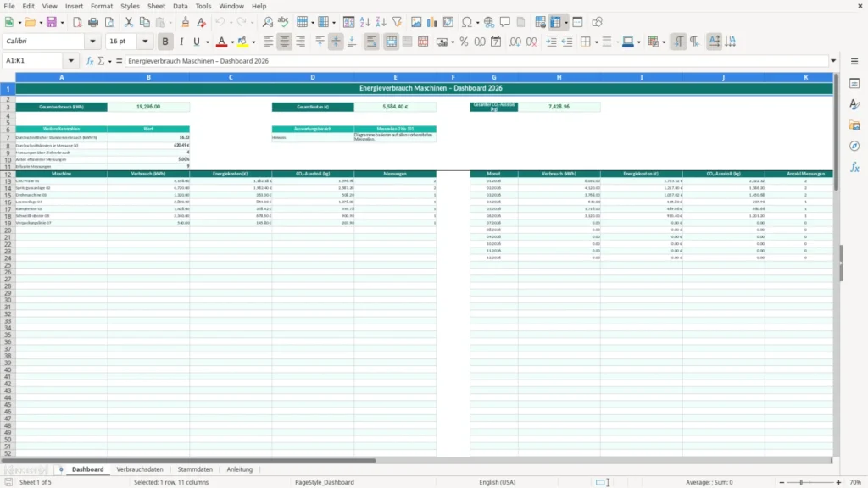Open the sidebar settings hamburger button

854,61
